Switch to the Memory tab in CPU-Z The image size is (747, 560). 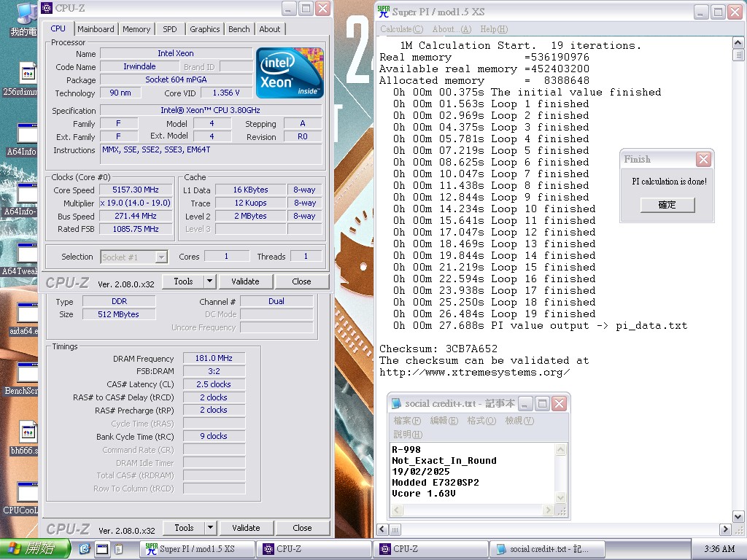click(x=136, y=29)
